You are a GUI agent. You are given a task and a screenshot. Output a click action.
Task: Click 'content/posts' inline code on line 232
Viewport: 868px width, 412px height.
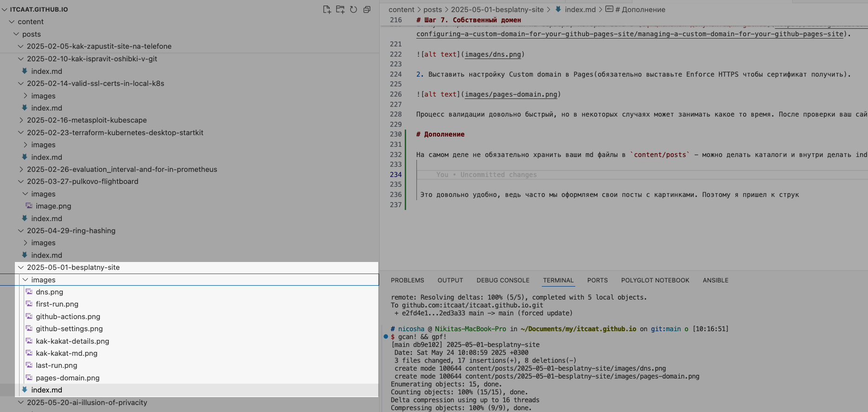coord(660,155)
